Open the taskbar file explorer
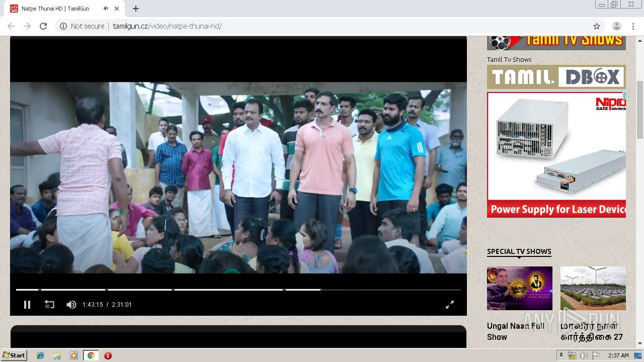Screen dimensions: 644x362 coord(57,355)
